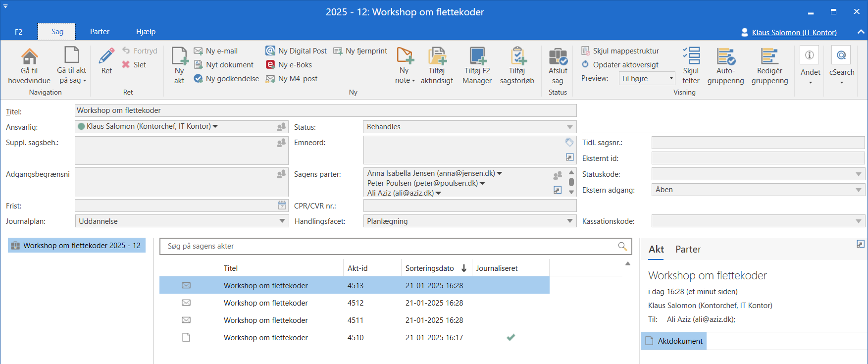
Task: Toggle Skjul mappestruktur
Action: click(x=620, y=51)
